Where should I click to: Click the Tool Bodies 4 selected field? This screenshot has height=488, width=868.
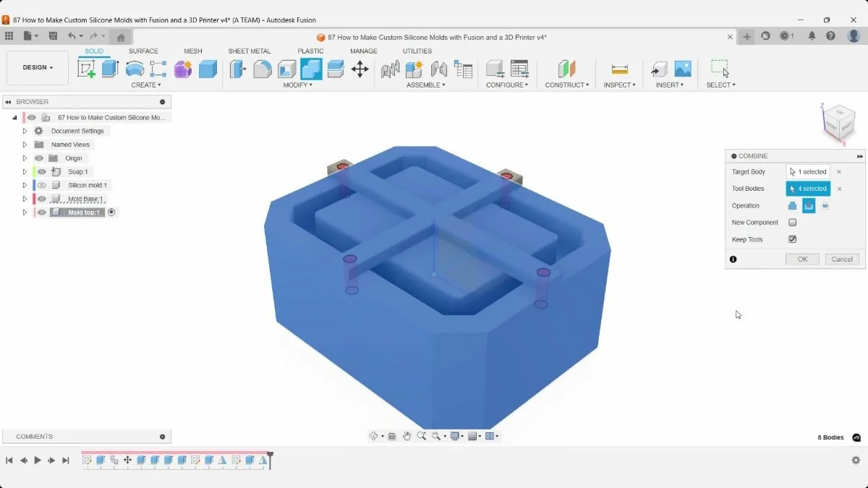(808, 189)
